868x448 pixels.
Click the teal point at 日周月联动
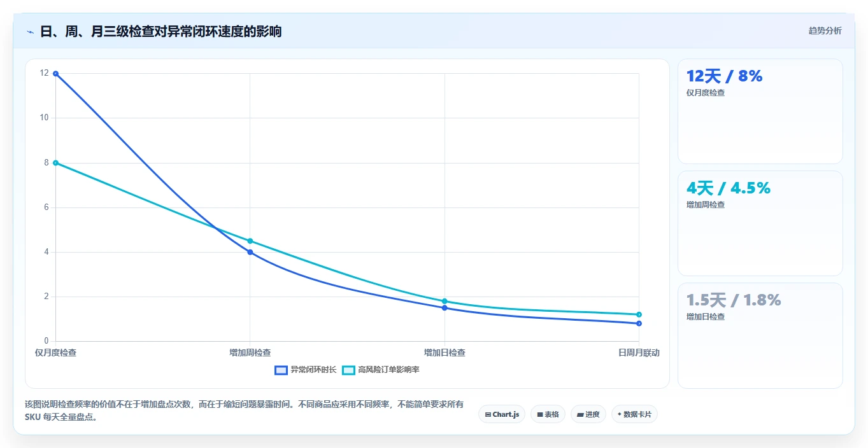pos(639,314)
